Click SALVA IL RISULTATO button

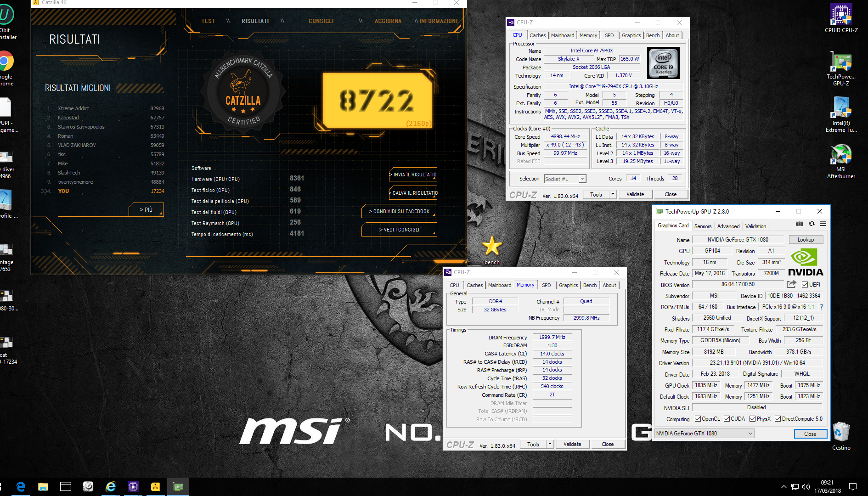(x=413, y=193)
